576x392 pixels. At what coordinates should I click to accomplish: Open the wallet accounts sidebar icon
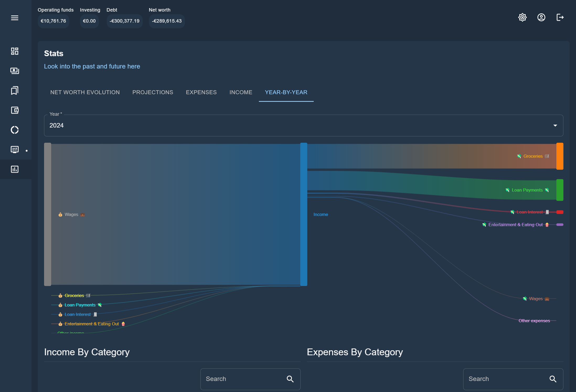(x=15, y=110)
